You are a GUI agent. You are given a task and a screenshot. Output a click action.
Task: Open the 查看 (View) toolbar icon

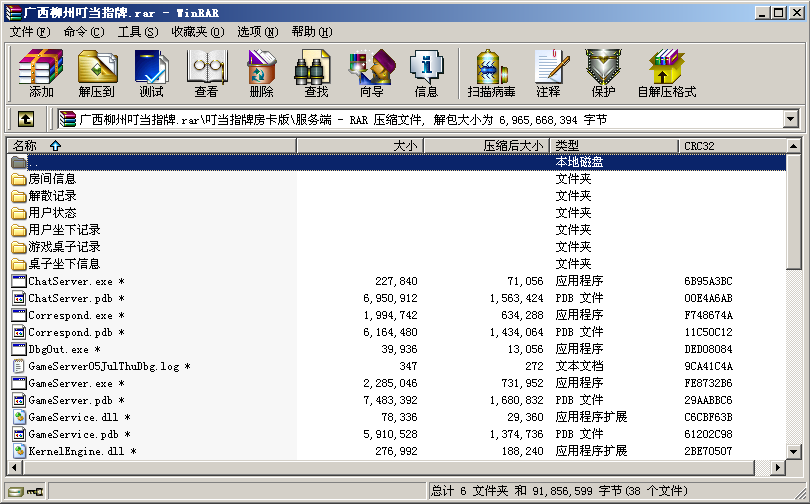point(206,73)
